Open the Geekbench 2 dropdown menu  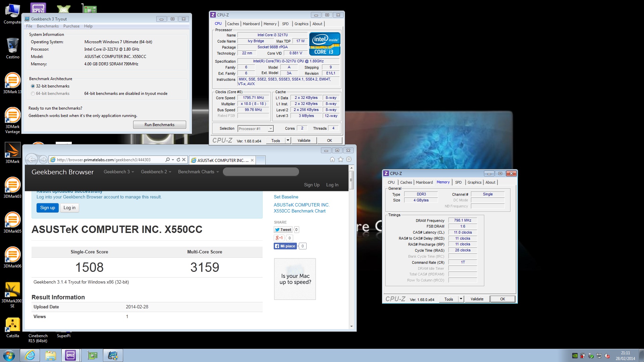click(156, 172)
